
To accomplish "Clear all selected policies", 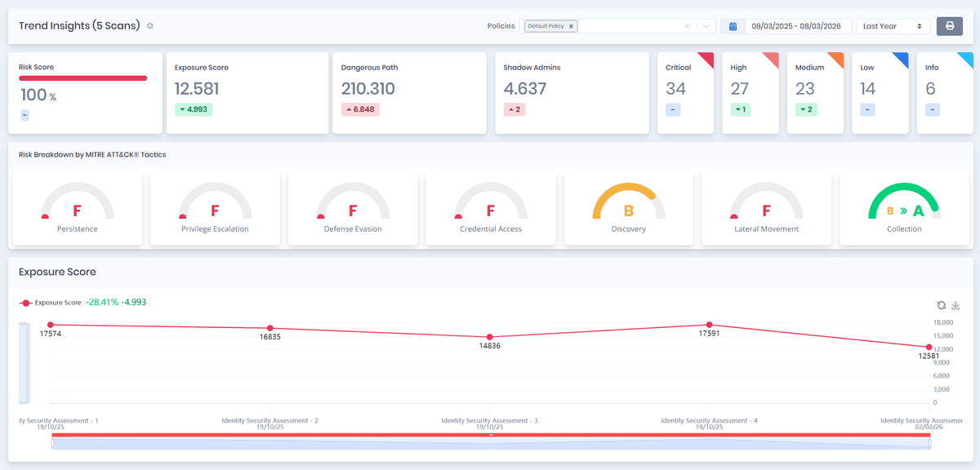I will click(x=687, y=26).
